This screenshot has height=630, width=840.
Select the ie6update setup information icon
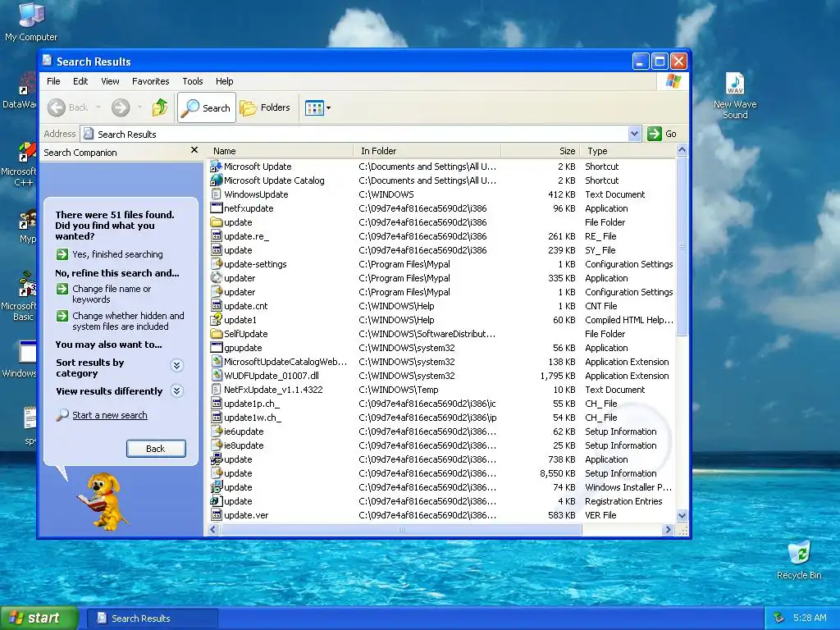tap(217, 431)
